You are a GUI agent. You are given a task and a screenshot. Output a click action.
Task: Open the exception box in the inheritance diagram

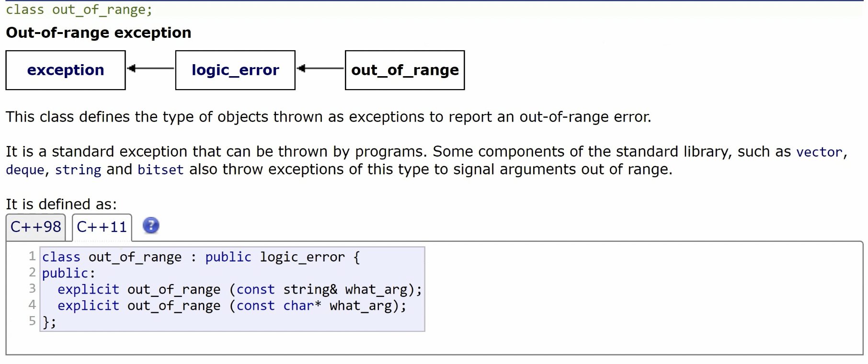pyautogui.click(x=66, y=70)
